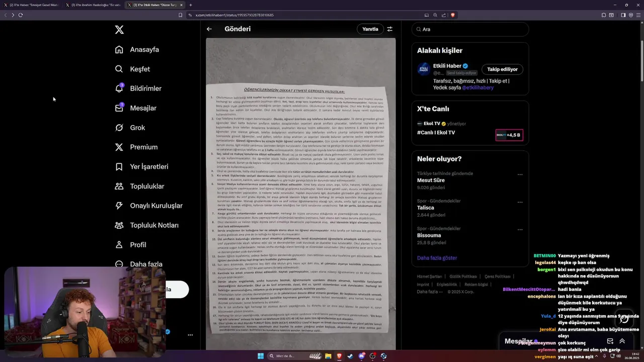This screenshot has height=362, width=644.
Task: Switch to X'te Haber browser tab
Action: coord(31,5)
